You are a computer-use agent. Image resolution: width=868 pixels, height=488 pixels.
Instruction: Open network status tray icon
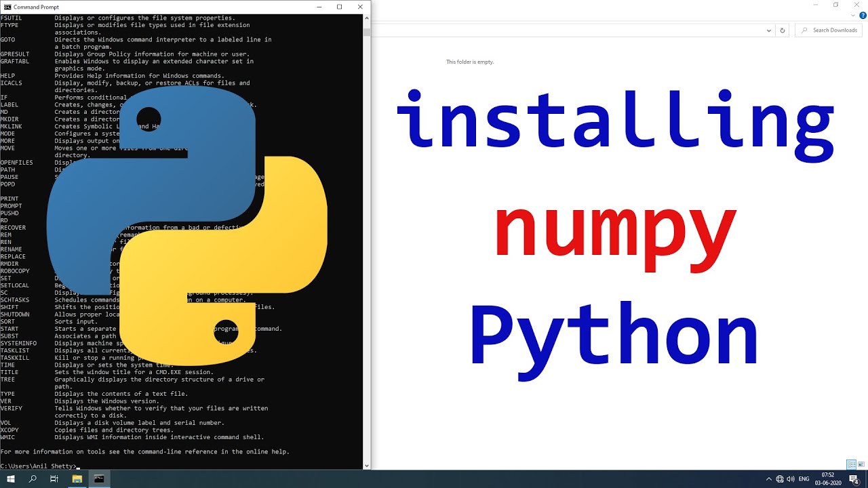tap(780, 479)
